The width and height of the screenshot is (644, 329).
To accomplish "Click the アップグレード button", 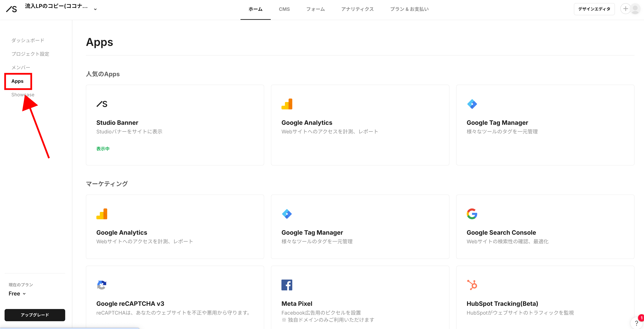I will pos(35,315).
